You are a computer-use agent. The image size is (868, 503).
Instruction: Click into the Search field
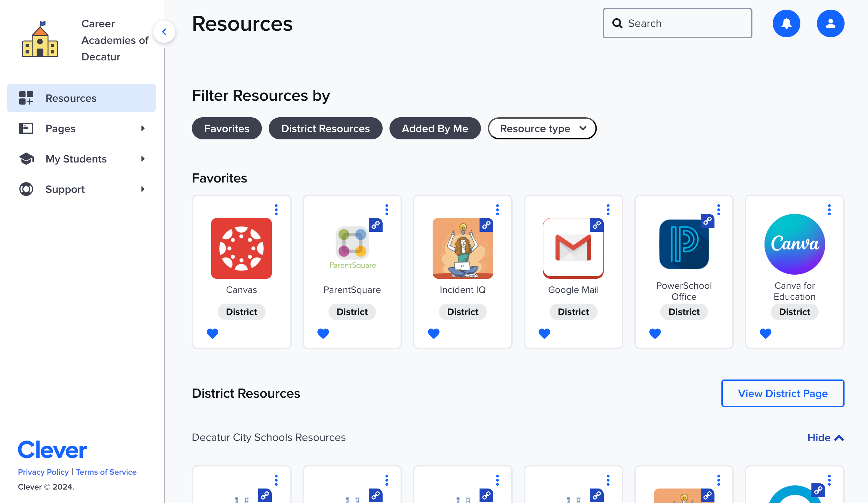677,23
